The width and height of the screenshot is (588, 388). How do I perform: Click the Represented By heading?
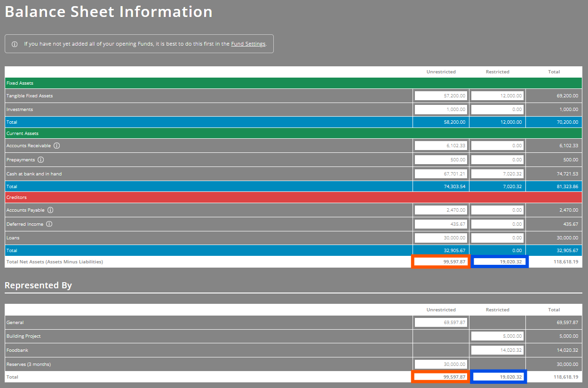coord(38,285)
